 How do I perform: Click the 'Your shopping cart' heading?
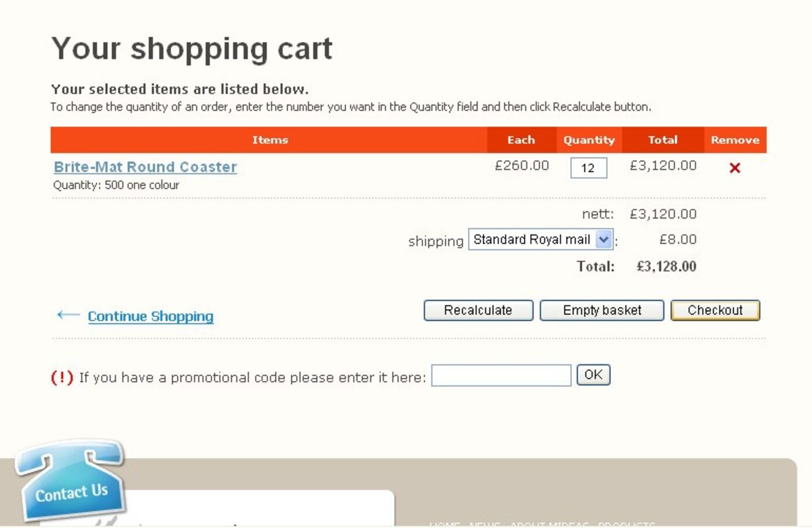[191, 48]
